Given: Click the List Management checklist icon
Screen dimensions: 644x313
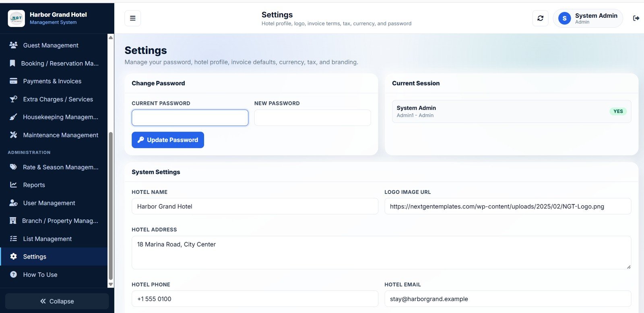Looking at the screenshot, I should point(13,239).
